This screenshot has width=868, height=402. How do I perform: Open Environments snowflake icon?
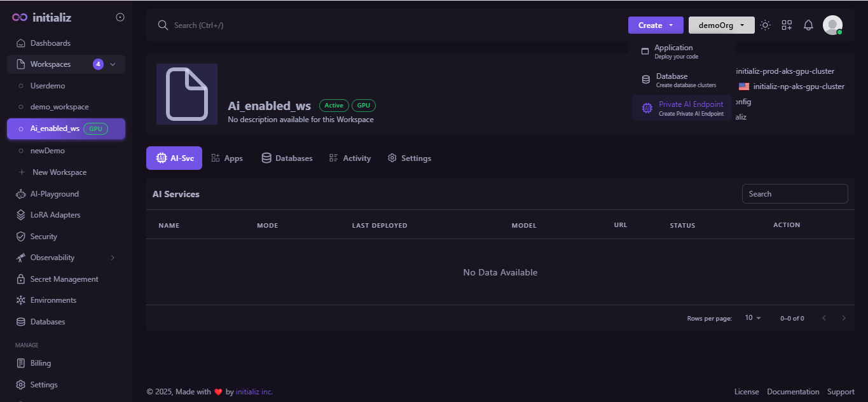point(20,300)
